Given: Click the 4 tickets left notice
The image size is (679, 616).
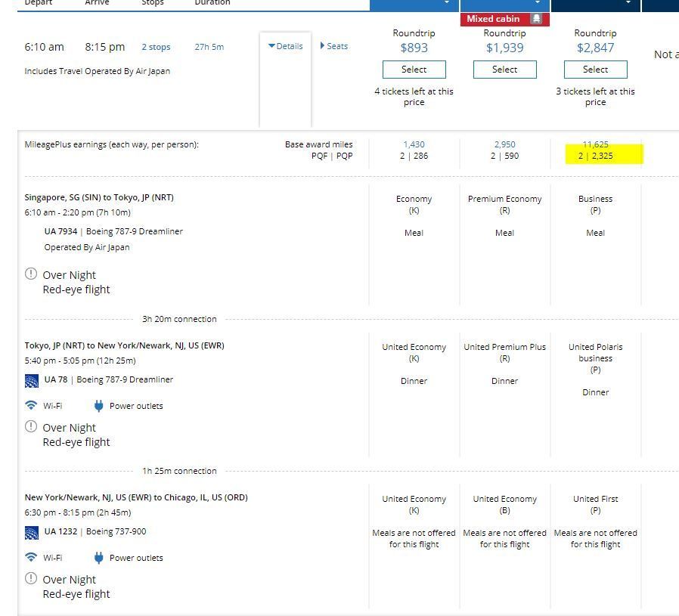Looking at the screenshot, I should click(414, 97).
